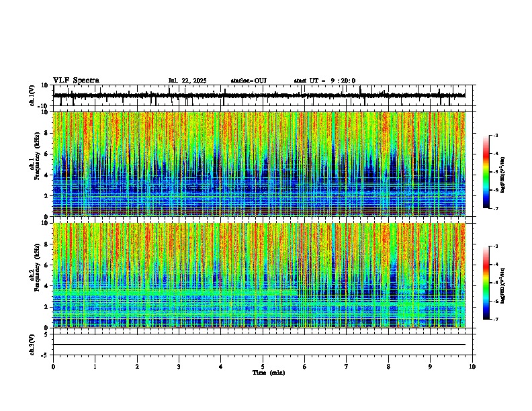Click the ch.1 colorbar log(PSD) unit label

pyautogui.click(x=503, y=175)
